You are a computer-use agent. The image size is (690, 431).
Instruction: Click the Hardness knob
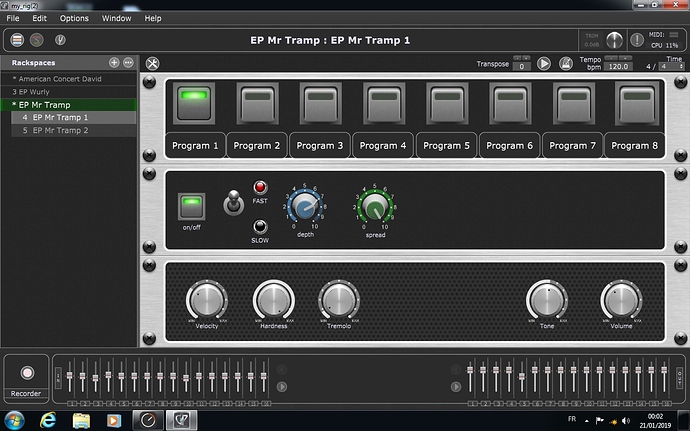274,300
